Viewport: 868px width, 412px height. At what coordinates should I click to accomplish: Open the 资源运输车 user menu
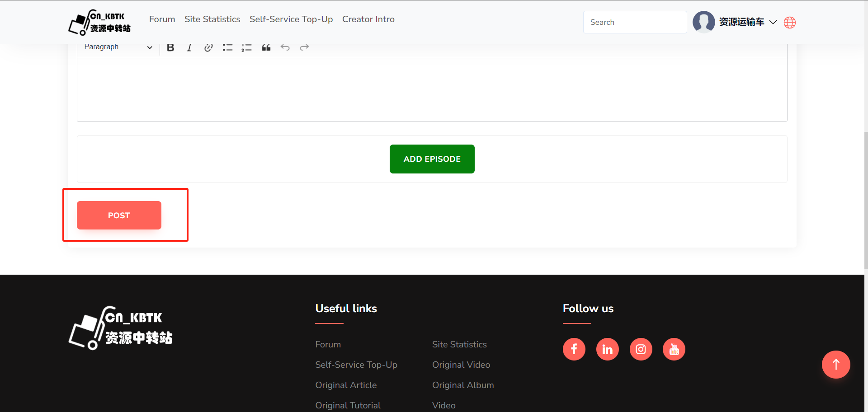[741, 22]
